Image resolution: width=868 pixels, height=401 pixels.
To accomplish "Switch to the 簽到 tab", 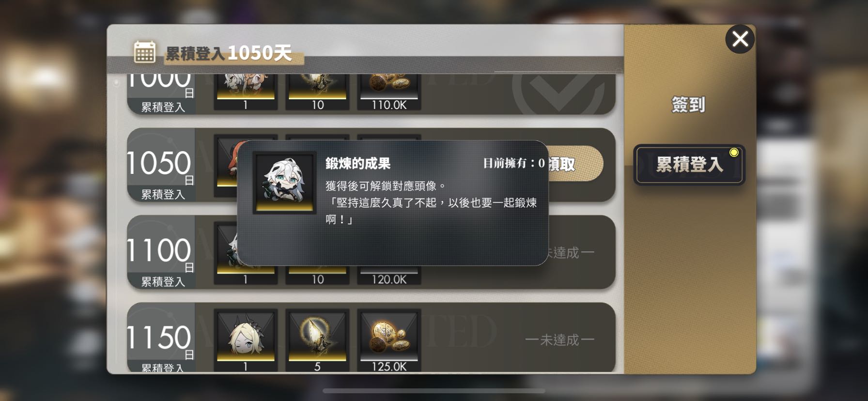I will click(x=688, y=105).
